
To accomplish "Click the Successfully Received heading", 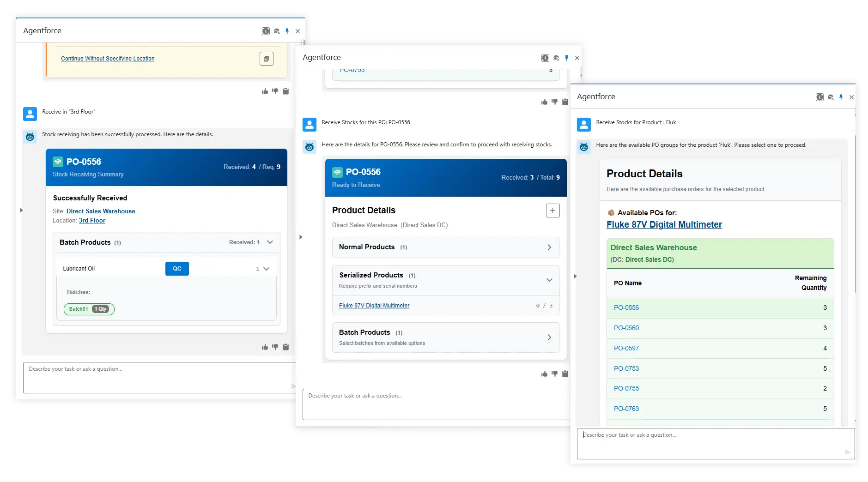I will 90,198.
